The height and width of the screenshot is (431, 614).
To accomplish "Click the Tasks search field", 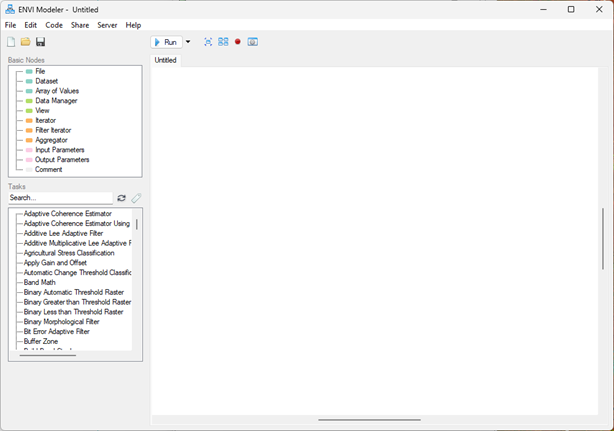I will [60, 198].
